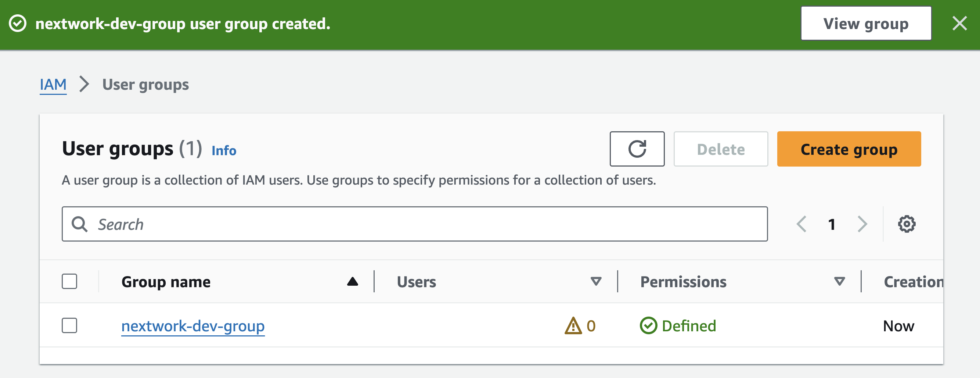Click the green Defined checkmark icon
This screenshot has width=980, height=378.
point(648,326)
